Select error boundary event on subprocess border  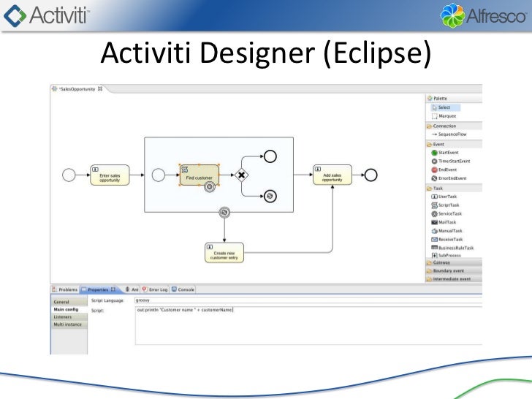(224, 213)
